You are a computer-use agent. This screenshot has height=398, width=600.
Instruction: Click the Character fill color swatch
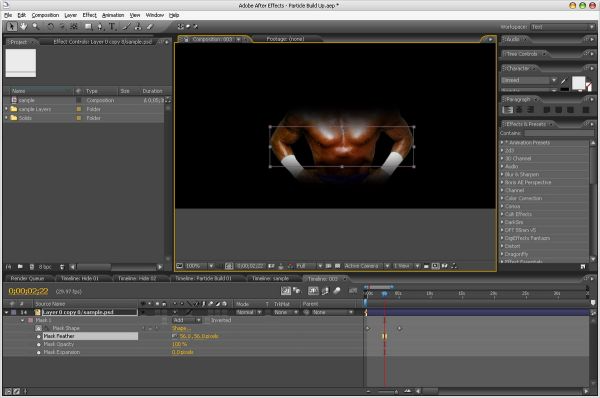click(x=578, y=82)
